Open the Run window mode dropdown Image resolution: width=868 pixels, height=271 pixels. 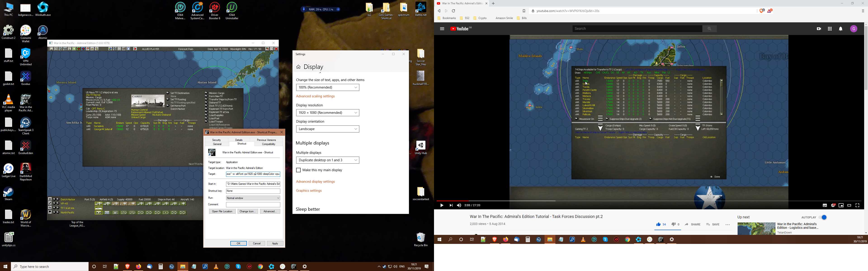tap(253, 198)
